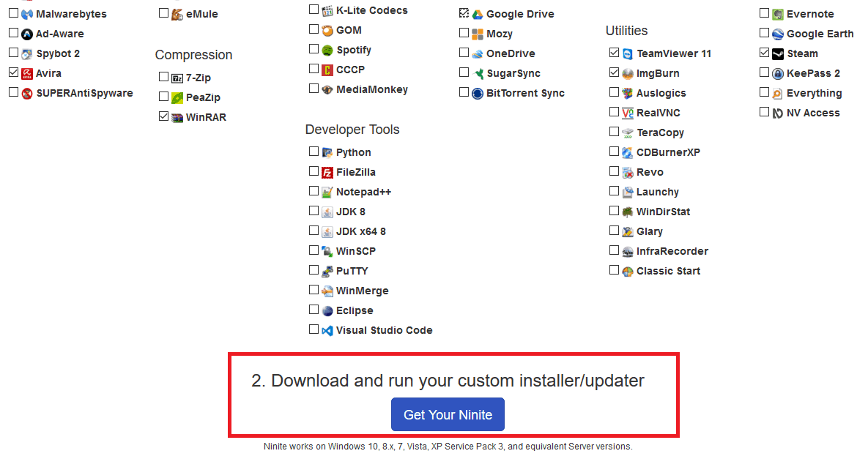Click the Spotify green icon
Image resolution: width=868 pixels, height=459 pixels.
[x=327, y=51]
